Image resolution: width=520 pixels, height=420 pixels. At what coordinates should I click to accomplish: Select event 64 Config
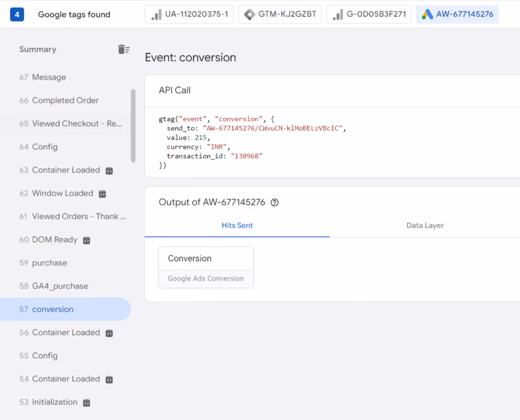(65, 147)
